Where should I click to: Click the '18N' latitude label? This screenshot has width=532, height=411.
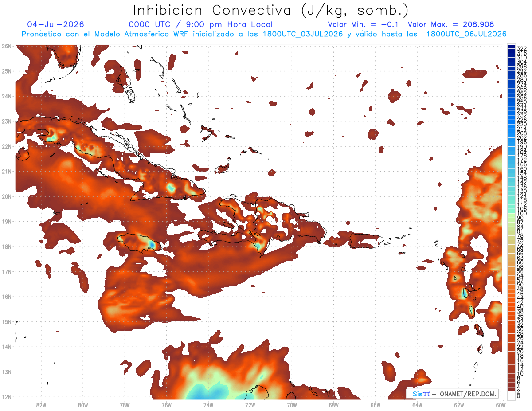point(6,247)
